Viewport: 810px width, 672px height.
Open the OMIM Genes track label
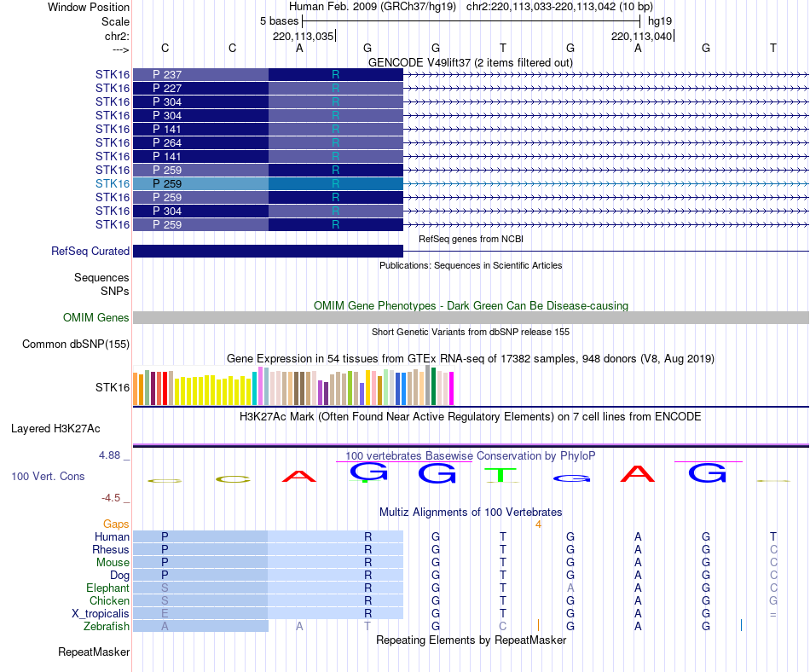click(95, 317)
